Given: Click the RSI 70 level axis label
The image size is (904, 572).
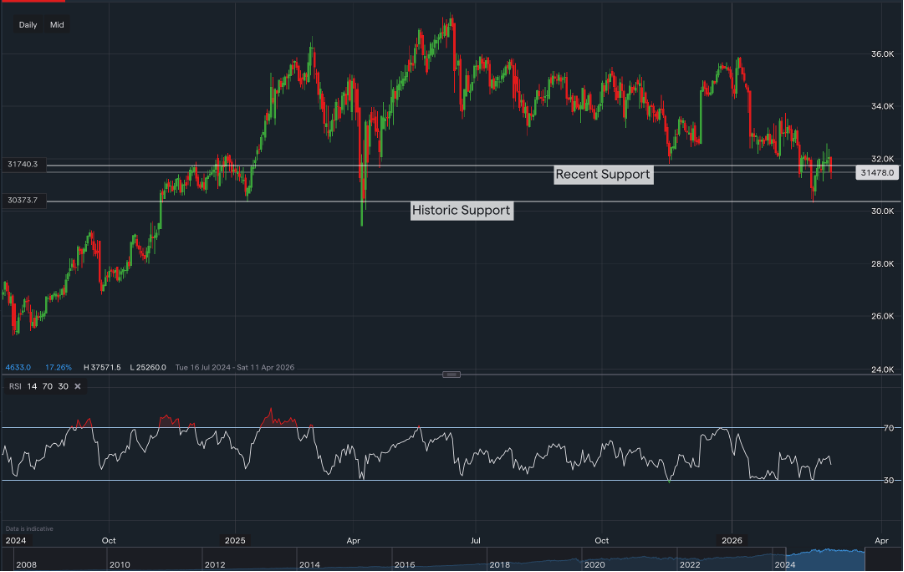Looking at the screenshot, I should (x=888, y=428).
